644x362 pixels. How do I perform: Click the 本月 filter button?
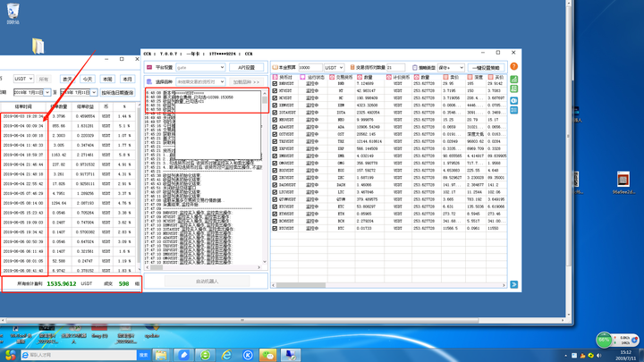tap(127, 79)
